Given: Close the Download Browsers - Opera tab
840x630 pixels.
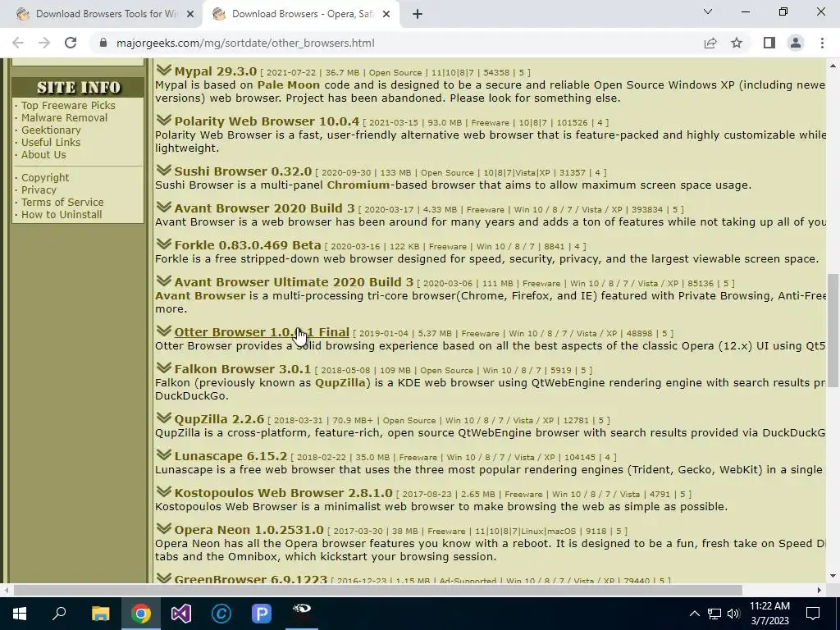Looking at the screenshot, I should point(386,14).
